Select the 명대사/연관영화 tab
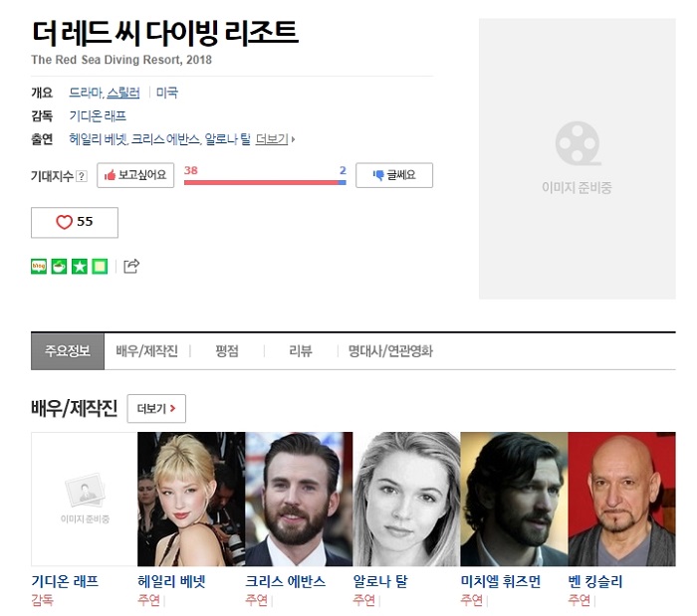Screen dimensions: 697x616 click(390, 351)
